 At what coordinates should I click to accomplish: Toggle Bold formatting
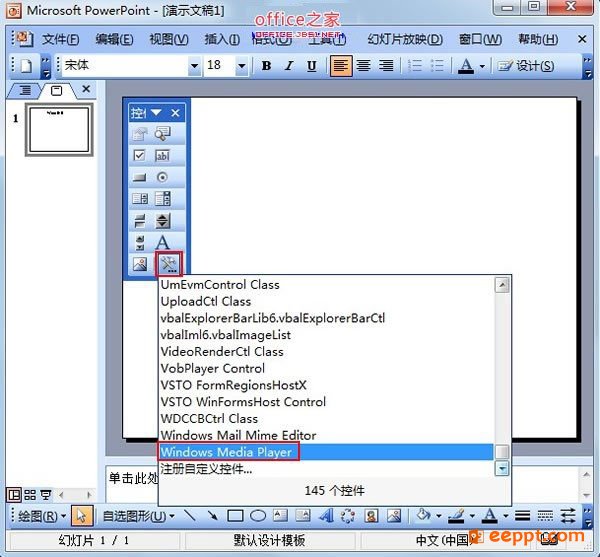266,66
